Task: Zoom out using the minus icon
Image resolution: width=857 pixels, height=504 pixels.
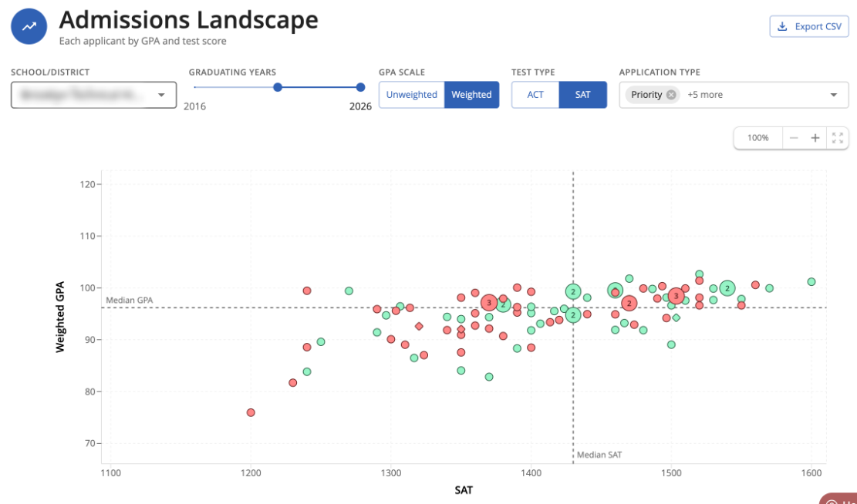Action: 794,138
